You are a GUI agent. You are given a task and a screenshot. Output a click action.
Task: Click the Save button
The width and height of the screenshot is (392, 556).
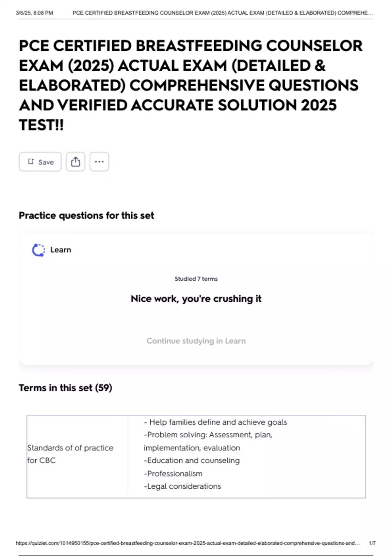[x=40, y=161]
